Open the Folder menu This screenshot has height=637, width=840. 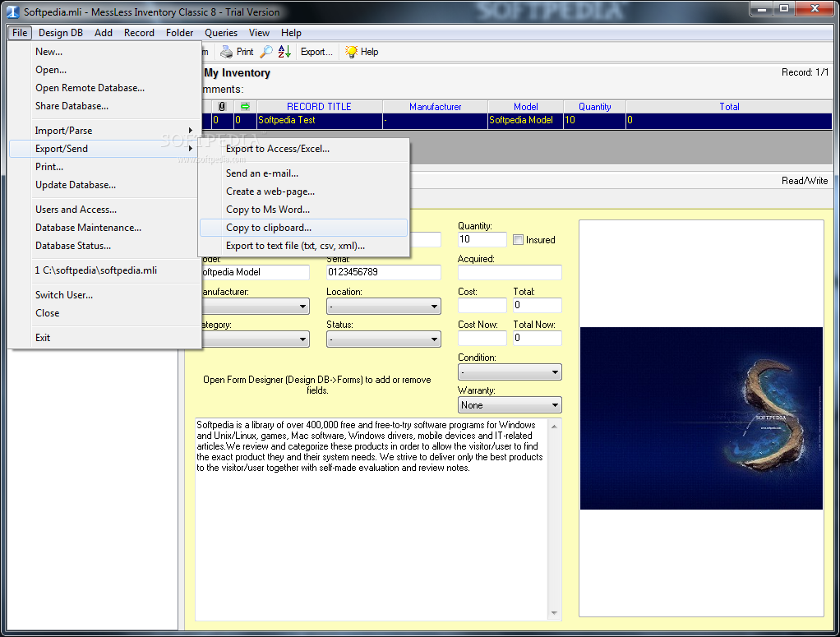(x=179, y=33)
